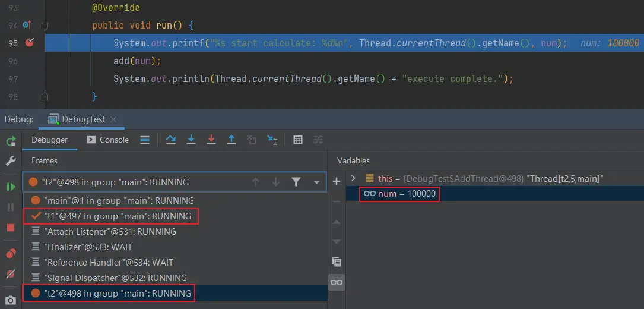Viewport: 644px width, 309px height.
Task: Click fold end marker on line 98
Action: [45, 97]
